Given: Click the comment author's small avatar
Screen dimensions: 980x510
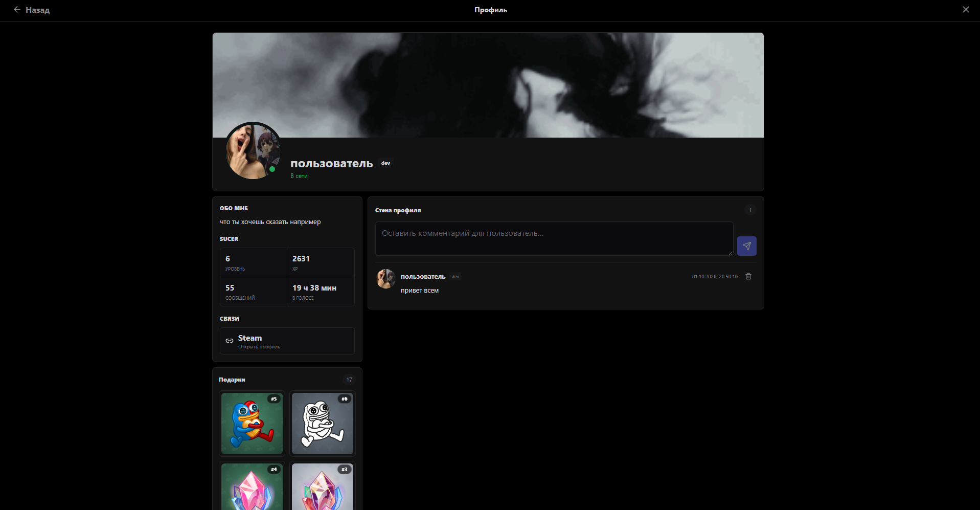Looking at the screenshot, I should pos(386,279).
